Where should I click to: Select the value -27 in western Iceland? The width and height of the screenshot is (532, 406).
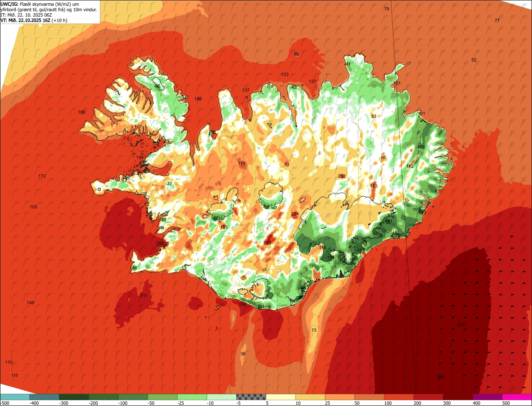tap(168, 183)
